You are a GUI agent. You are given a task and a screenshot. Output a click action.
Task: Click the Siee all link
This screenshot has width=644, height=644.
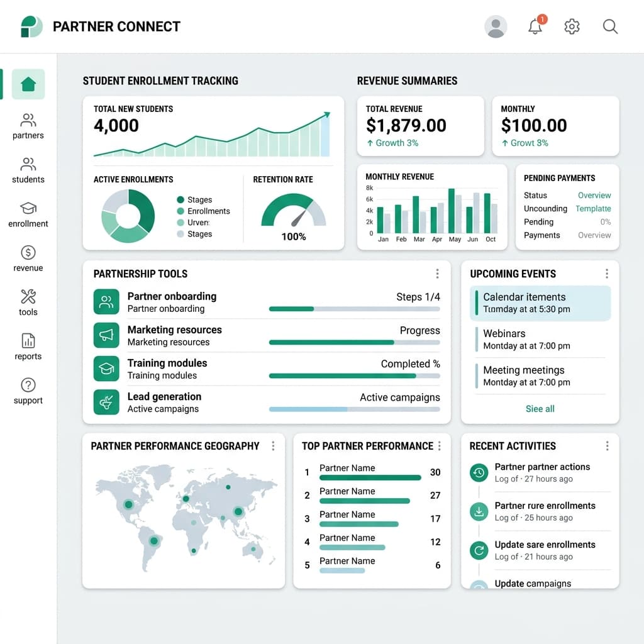(x=540, y=409)
